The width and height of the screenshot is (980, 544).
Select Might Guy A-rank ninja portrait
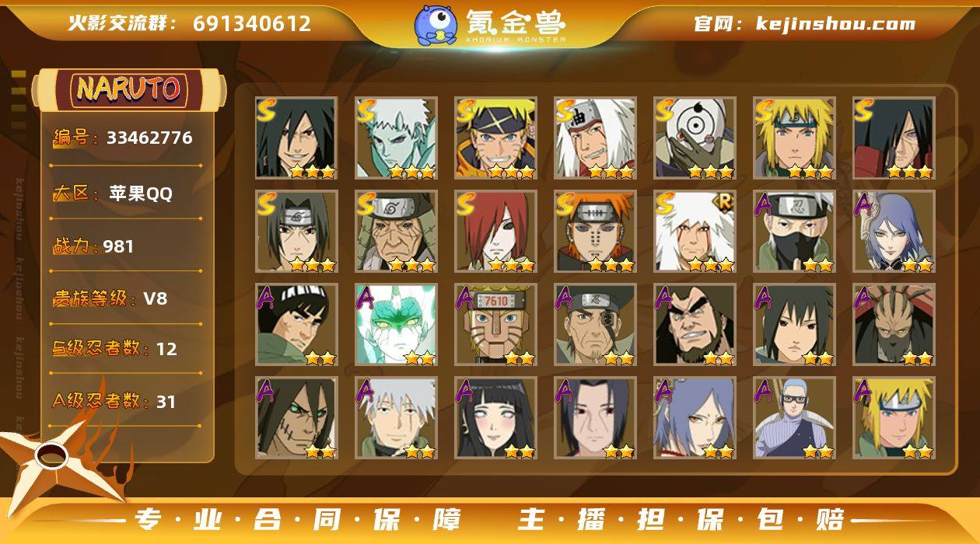[x=296, y=325]
